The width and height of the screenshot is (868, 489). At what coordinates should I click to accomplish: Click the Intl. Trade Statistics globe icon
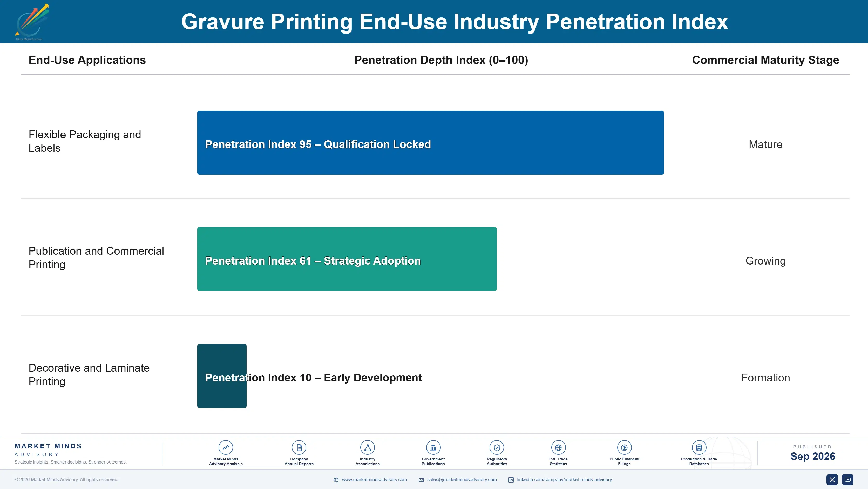coord(558,447)
